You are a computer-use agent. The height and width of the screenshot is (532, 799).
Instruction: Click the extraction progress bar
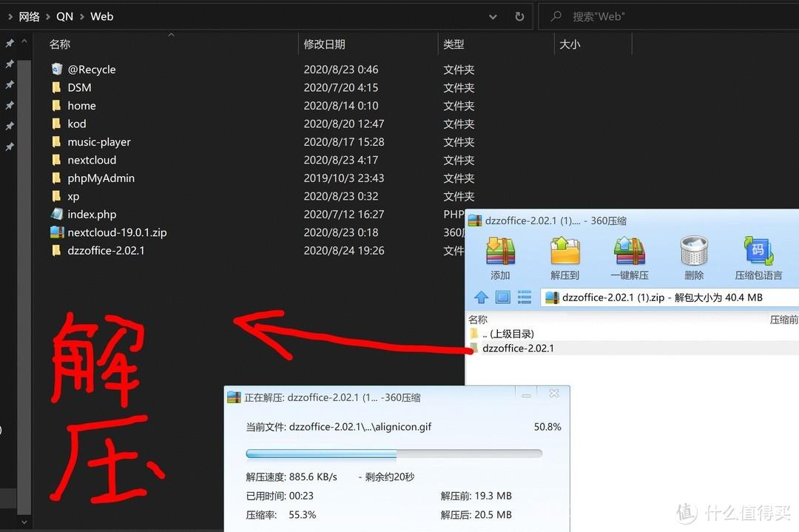(x=394, y=453)
